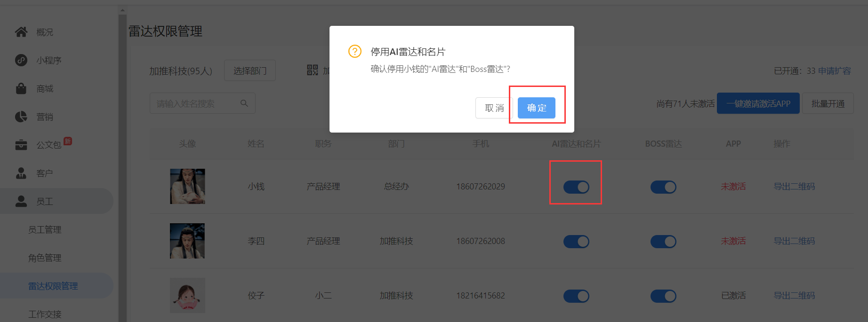Go to 员工管理 in sidebar
This screenshot has width=868, height=322.
point(45,229)
